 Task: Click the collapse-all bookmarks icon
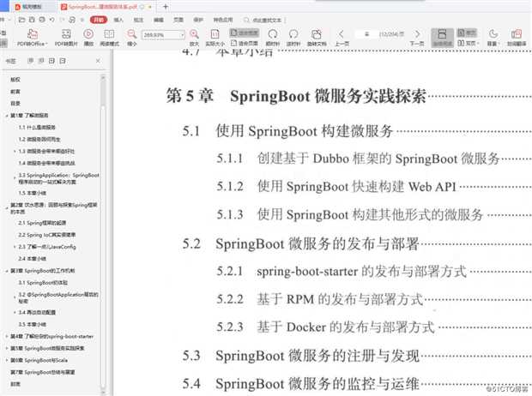click(x=63, y=61)
